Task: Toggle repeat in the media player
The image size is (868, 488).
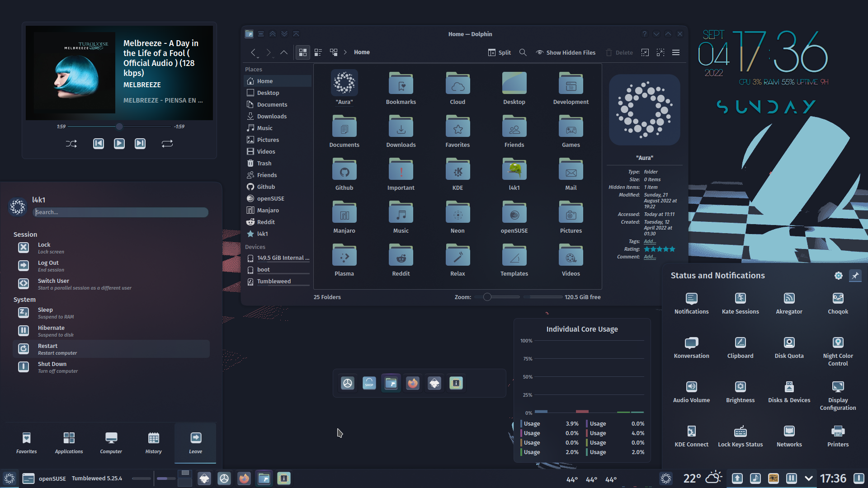Action: (167, 144)
